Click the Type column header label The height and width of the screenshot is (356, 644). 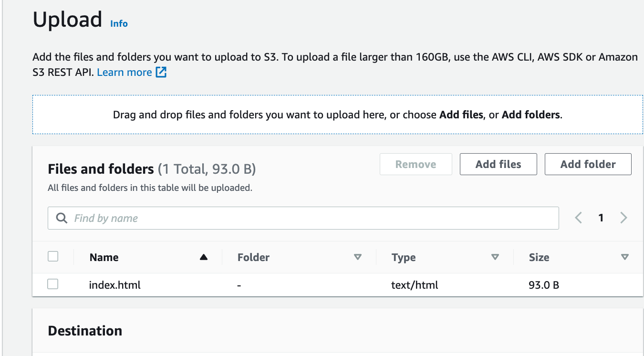tap(404, 258)
